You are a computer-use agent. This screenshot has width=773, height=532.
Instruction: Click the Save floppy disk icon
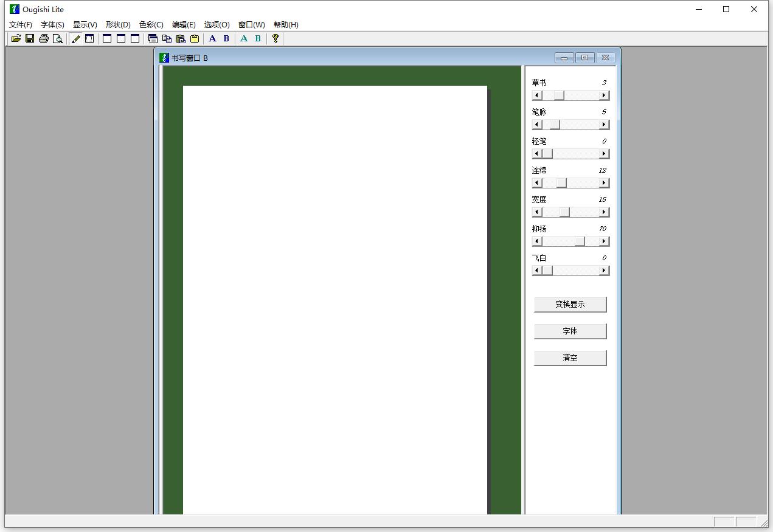[30, 39]
